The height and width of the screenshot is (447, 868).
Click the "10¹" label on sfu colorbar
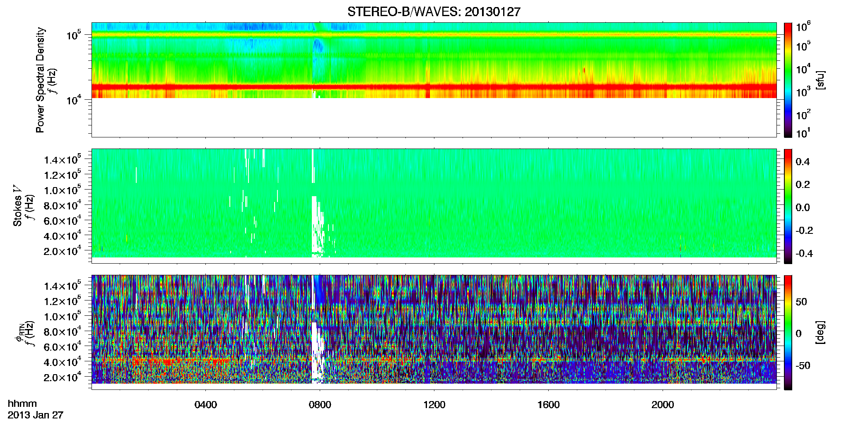[x=803, y=133]
